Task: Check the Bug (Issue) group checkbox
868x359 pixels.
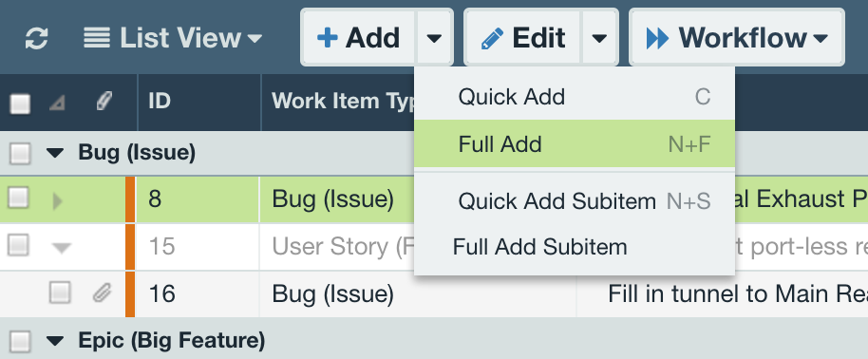Action: 20,153
